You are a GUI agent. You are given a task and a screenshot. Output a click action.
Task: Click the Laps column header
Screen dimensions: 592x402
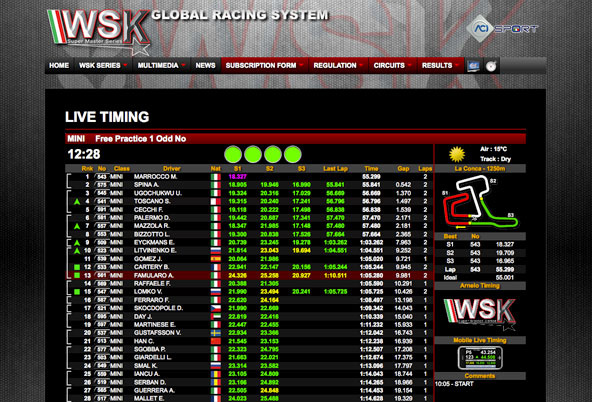click(425, 169)
